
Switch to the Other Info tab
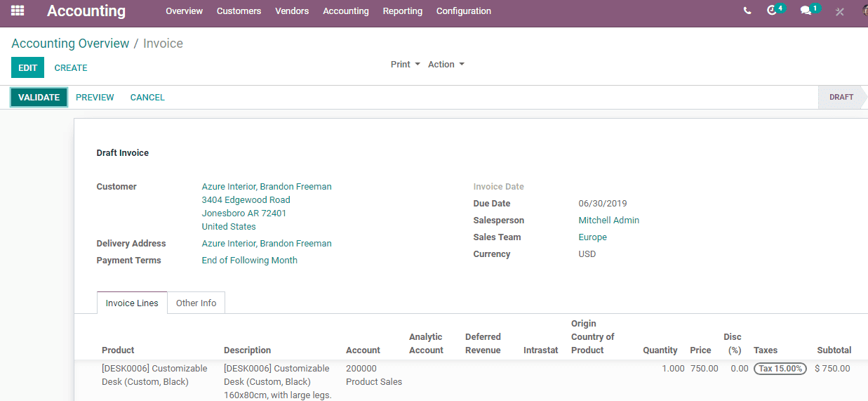click(196, 303)
